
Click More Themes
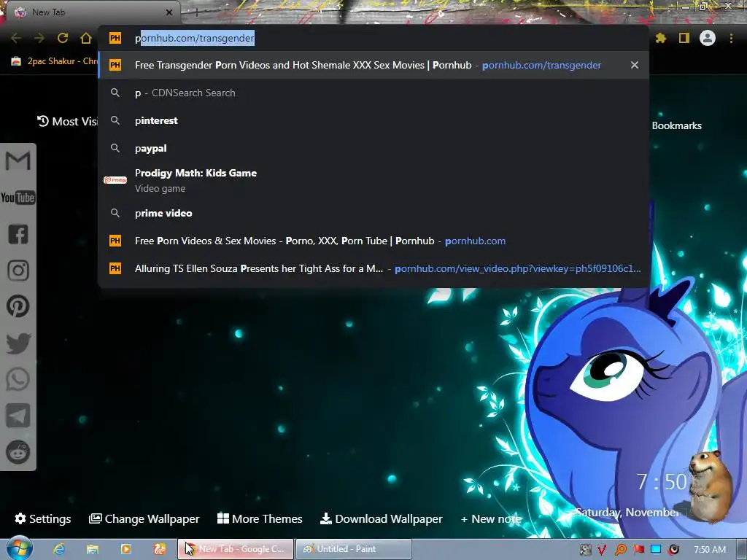(x=260, y=518)
